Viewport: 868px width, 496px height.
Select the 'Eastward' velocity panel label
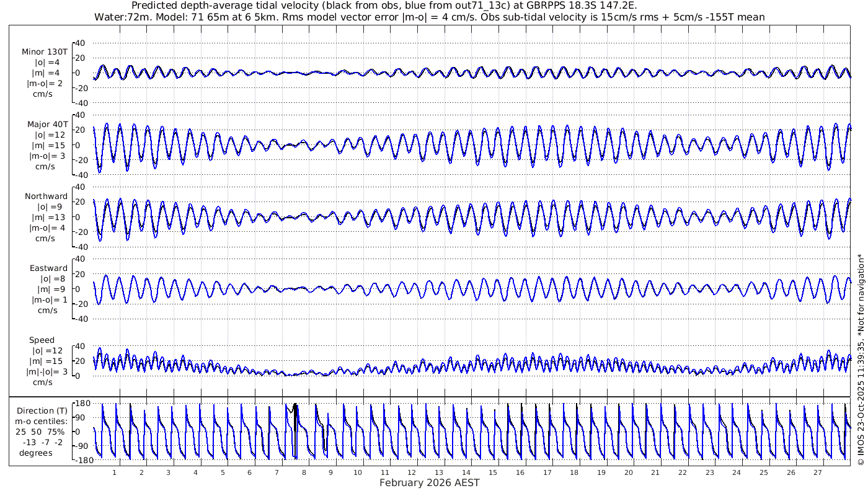48,268
